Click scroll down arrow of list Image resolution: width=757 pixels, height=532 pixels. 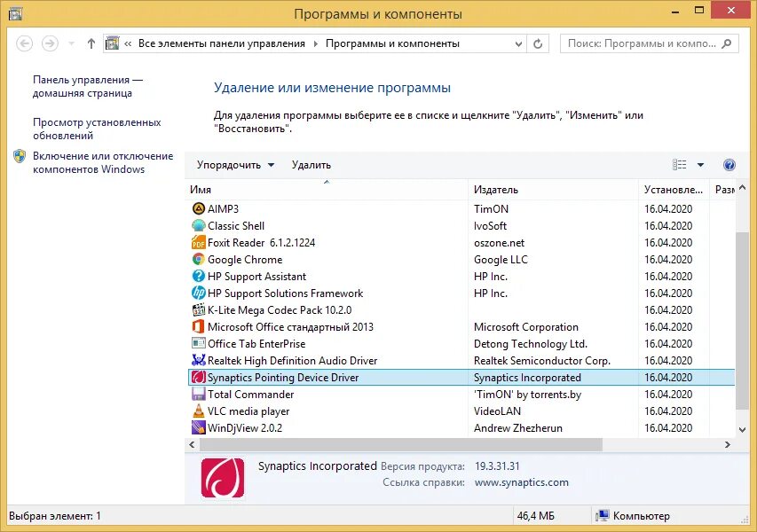(x=742, y=429)
